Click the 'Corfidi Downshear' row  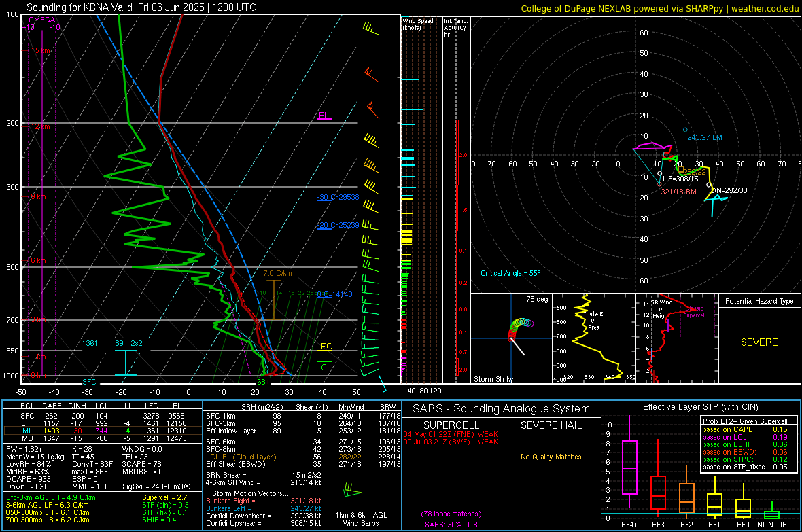[x=264, y=516]
